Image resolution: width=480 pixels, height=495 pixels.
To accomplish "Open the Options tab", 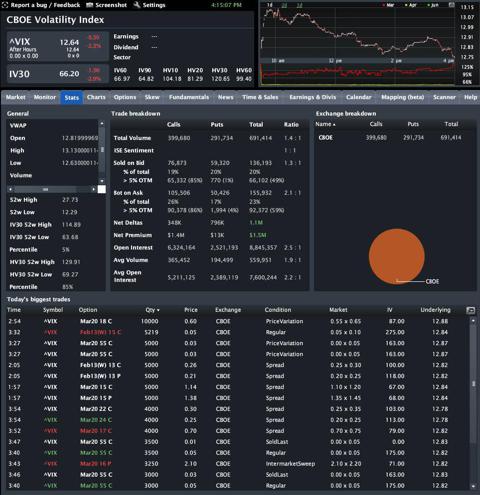I will click(125, 97).
